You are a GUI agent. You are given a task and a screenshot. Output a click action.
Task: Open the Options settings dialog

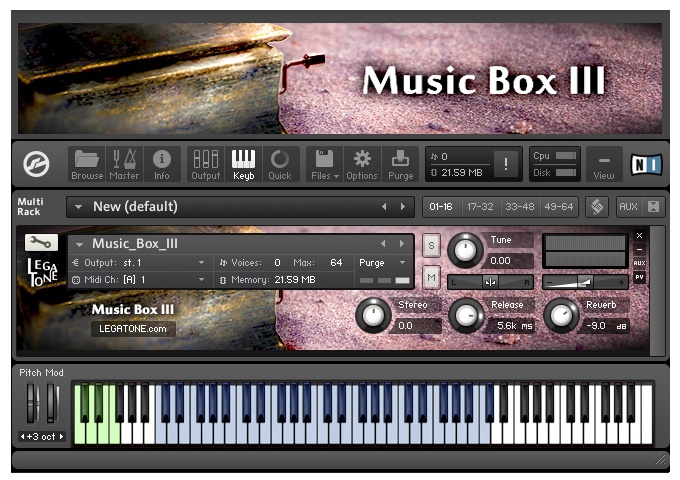pyautogui.click(x=362, y=164)
